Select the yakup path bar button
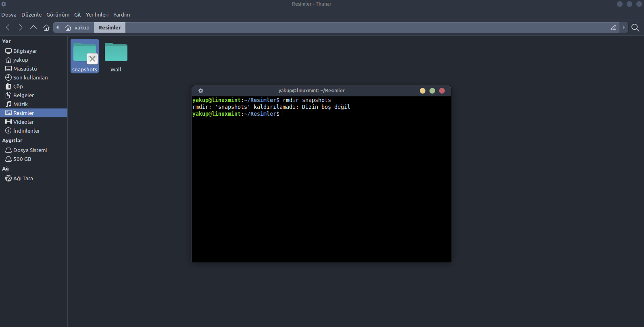The height and width of the screenshot is (327, 644). coord(77,27)
